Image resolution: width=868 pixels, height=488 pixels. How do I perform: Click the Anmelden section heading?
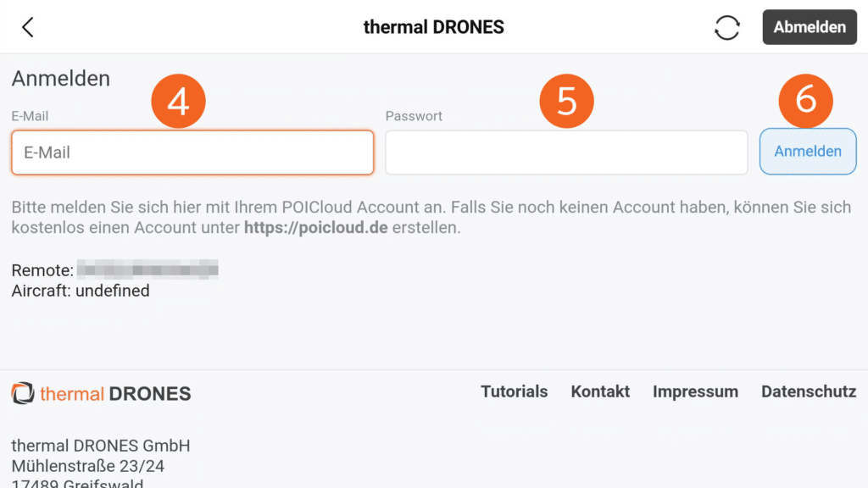(61, 79)
